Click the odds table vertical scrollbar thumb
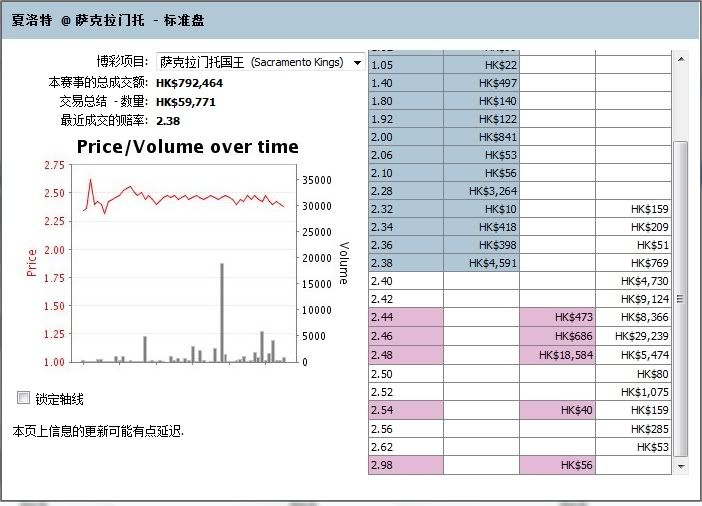Screen dimensions: 702x506 point(682,298)
